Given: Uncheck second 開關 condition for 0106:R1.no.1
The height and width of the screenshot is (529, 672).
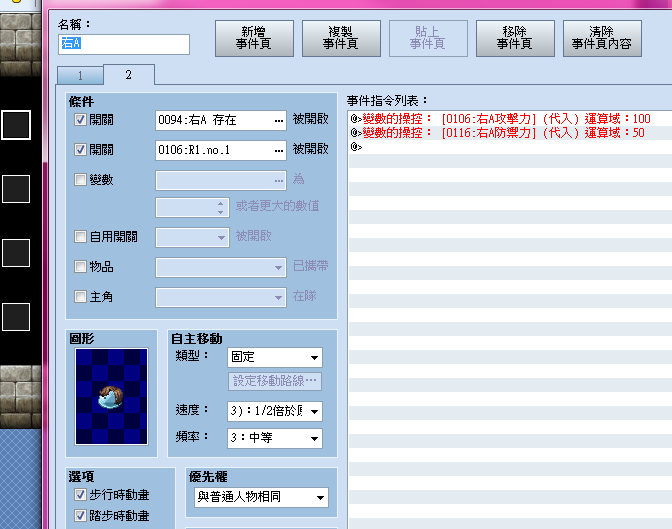Looking at the screenshot, I should click(80, 150).
